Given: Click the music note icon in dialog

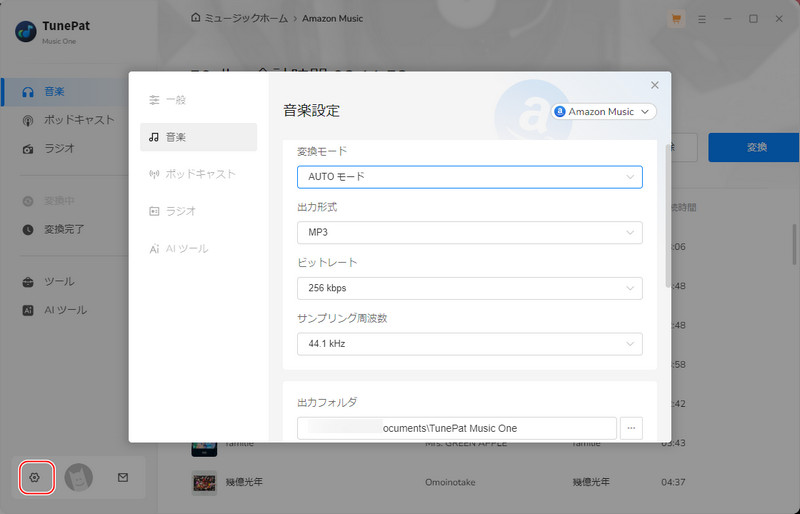Looking at the screenshot, I should [x=154, y=137].
